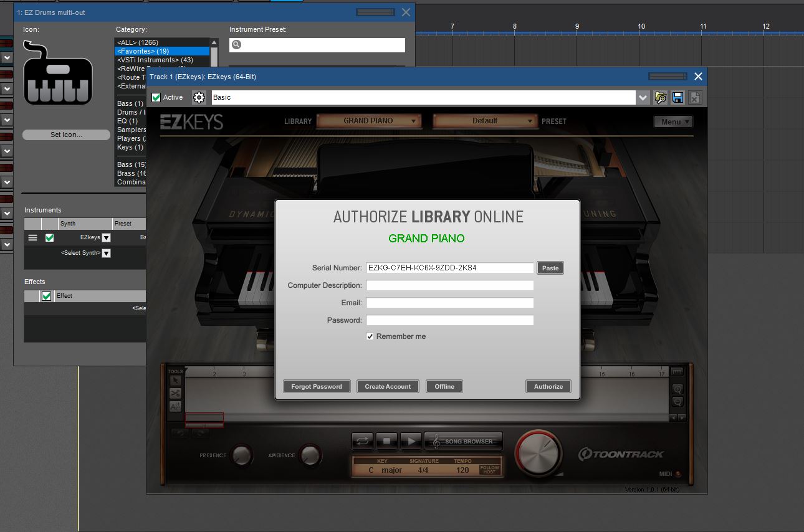Image resolution: width=804 pixels, height=532 pixels.
Task: Click the 4/4 time signature value
Action: point(423,470)
